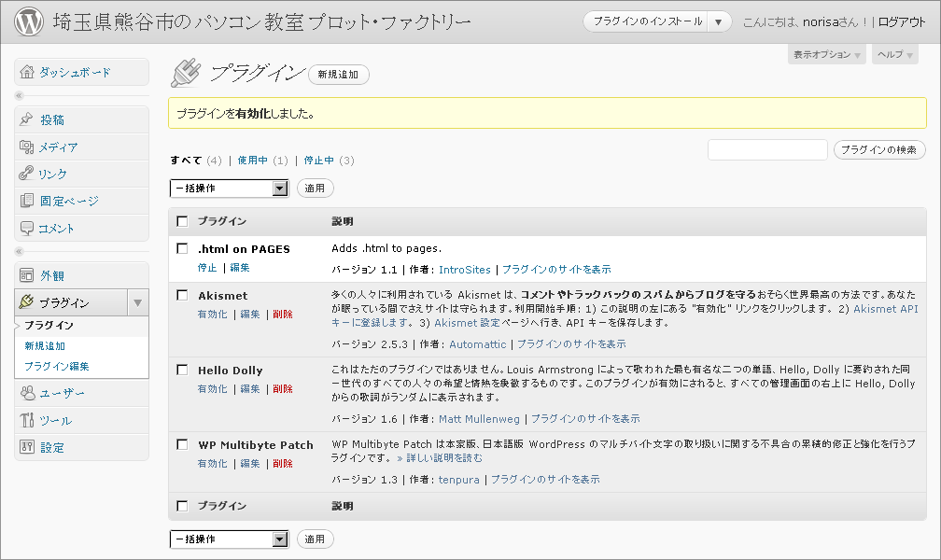Expand the 表示オプション screen options panel
The width and height of the screenshot is (941, 560).
[826, 55]
